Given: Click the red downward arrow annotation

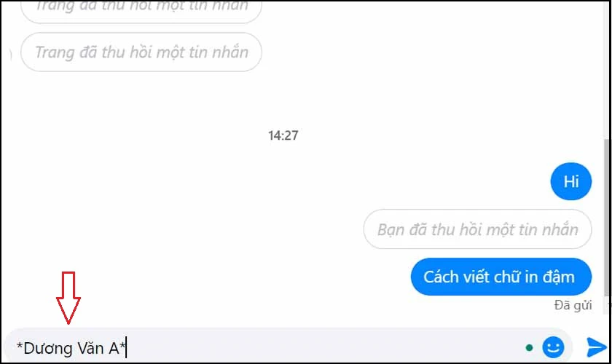Looking at the screenshot, I should [x=68, y=298].
